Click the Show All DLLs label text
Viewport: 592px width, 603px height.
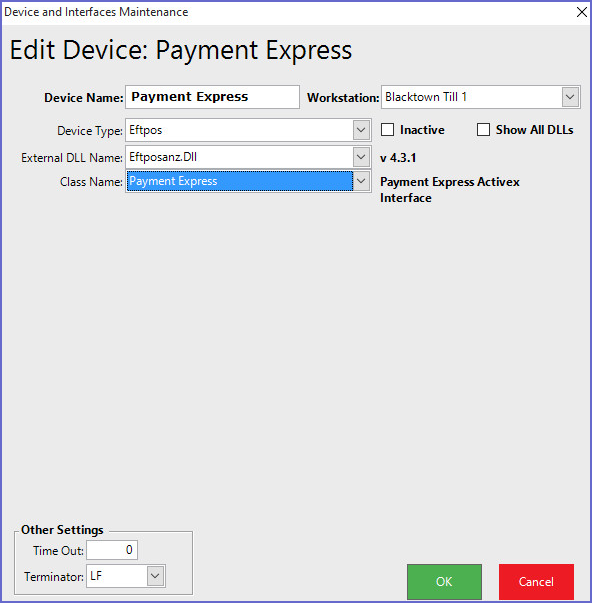click(x=534, y=130)
